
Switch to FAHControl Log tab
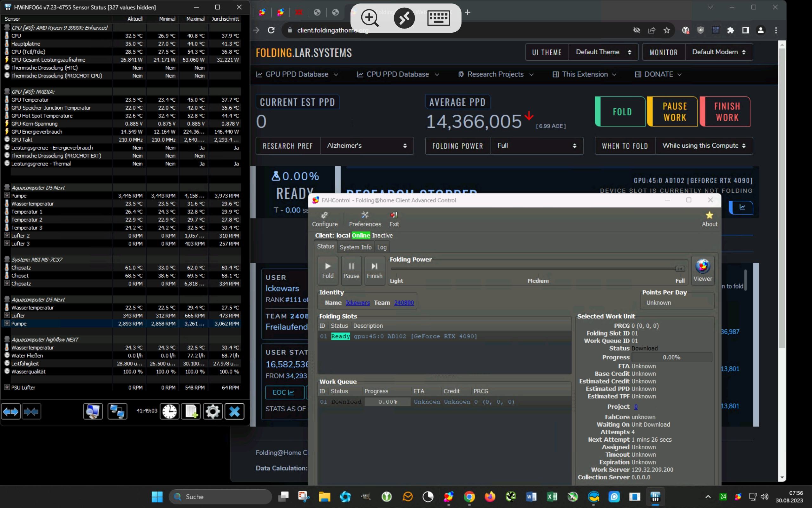[382, 247]
